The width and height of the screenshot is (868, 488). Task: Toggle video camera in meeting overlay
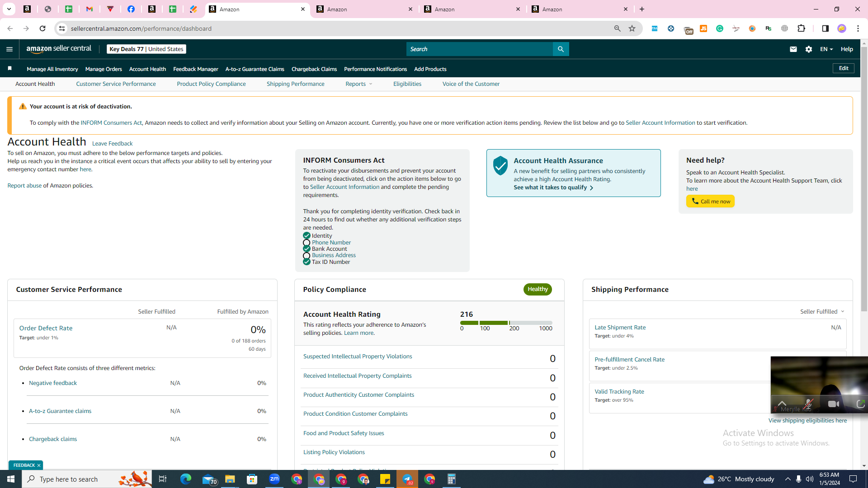pos(834,404)
